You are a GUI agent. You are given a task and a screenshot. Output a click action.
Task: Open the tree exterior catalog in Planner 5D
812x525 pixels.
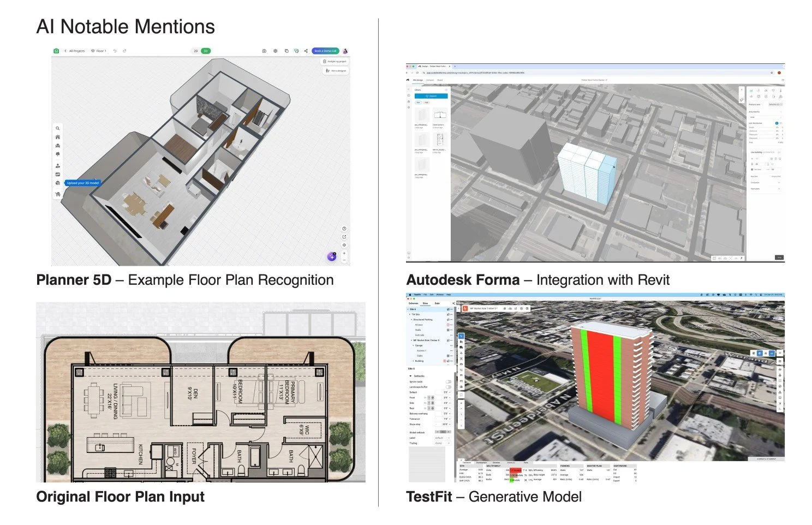(58, 154)
